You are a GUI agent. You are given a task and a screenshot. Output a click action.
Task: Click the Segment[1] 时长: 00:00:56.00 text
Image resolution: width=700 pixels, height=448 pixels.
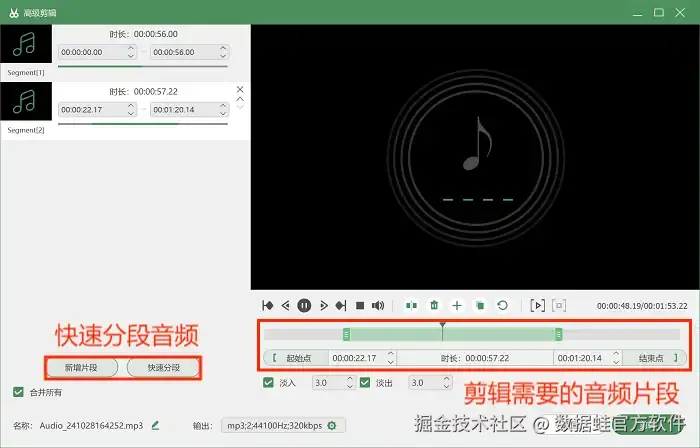[143, 34]
